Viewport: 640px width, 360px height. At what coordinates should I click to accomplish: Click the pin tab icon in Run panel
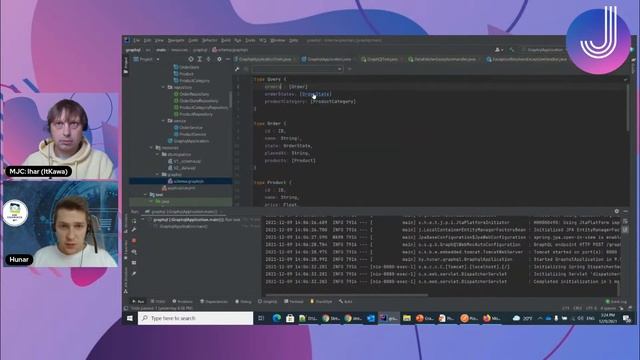[134, 273]
